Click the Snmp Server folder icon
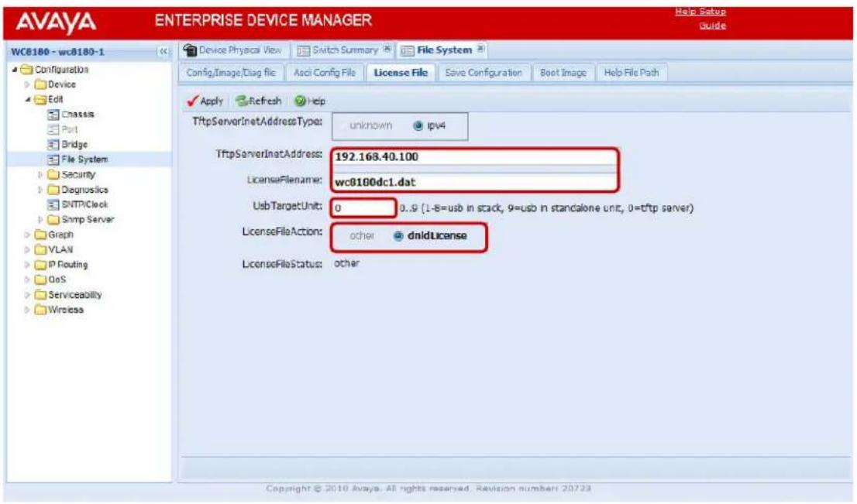Image resolution: width=857 pixels, height=504 pixels. (53, 220)
